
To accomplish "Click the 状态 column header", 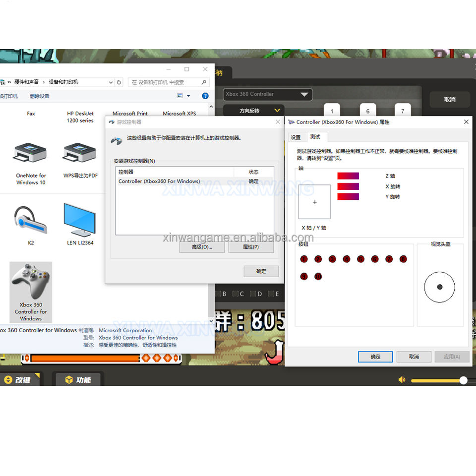I will [253, 172].
